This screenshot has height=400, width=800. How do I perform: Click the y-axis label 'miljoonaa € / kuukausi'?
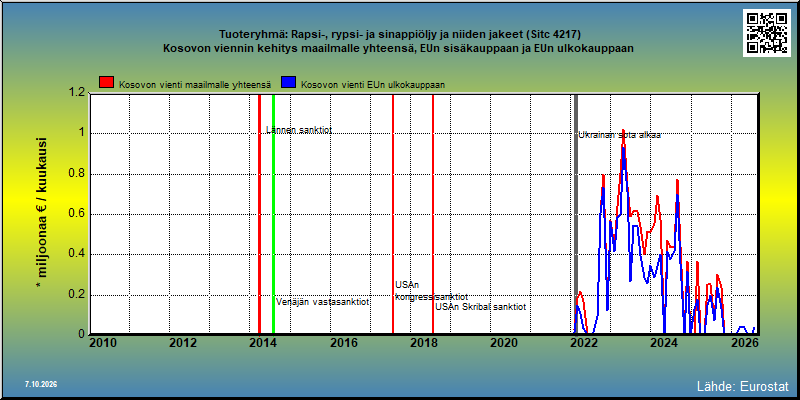tap(42, 214)
